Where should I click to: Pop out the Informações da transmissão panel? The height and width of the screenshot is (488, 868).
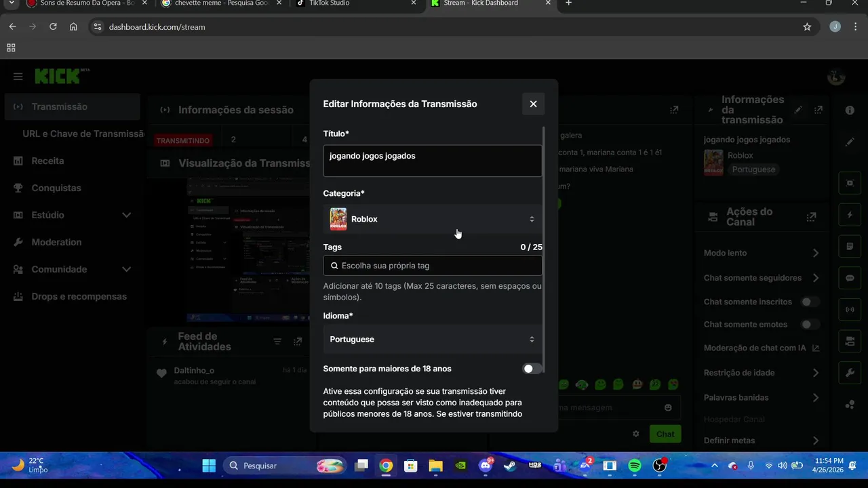point(818,110)
